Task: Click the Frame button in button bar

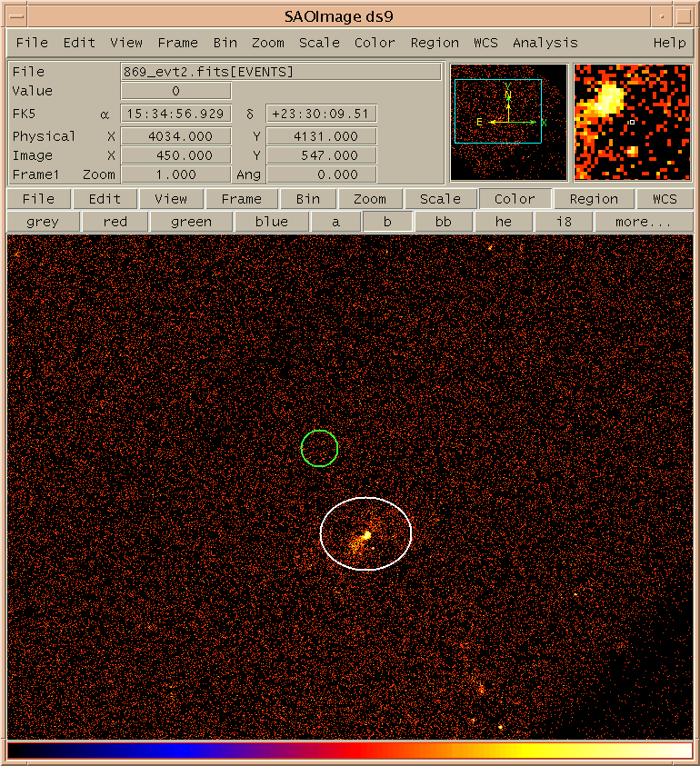Action: [242, 199]
